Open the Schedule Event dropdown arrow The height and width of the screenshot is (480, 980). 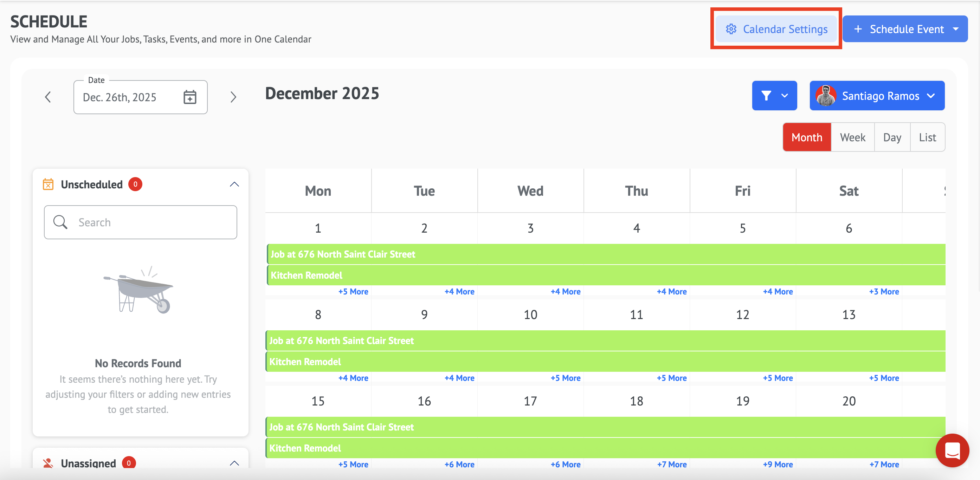956,29
